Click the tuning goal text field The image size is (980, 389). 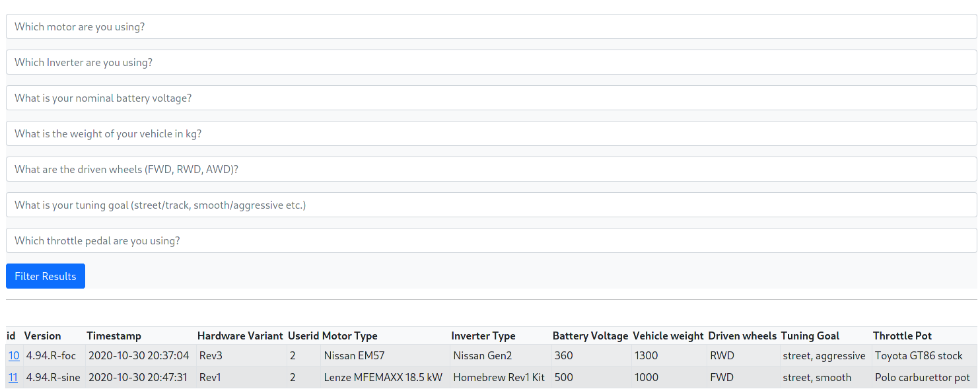491,205
